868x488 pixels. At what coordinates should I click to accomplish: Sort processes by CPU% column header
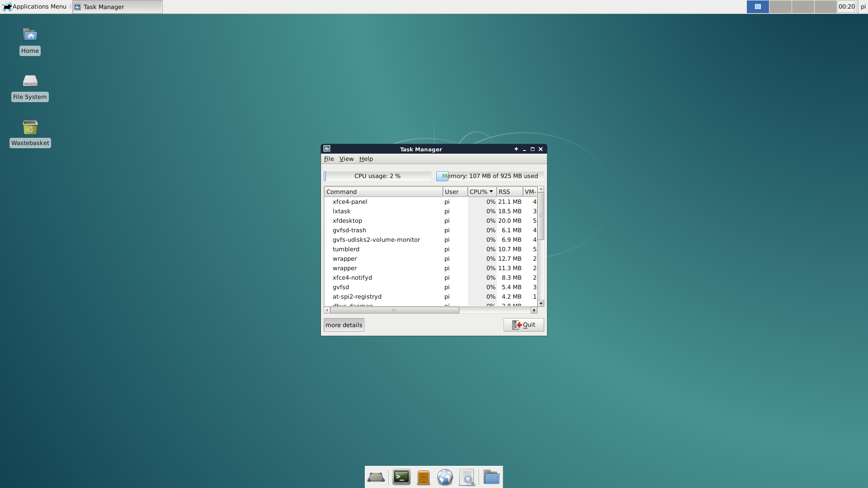click(x=481, y=192)
